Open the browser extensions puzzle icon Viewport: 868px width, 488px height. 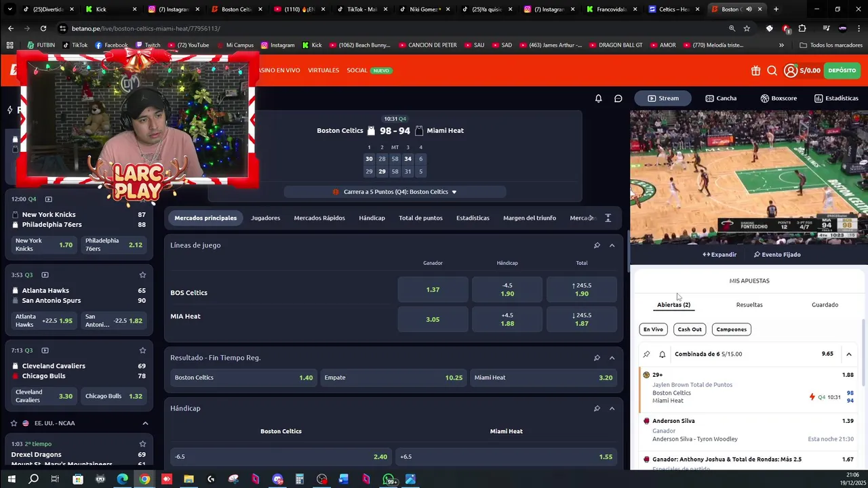802,28
